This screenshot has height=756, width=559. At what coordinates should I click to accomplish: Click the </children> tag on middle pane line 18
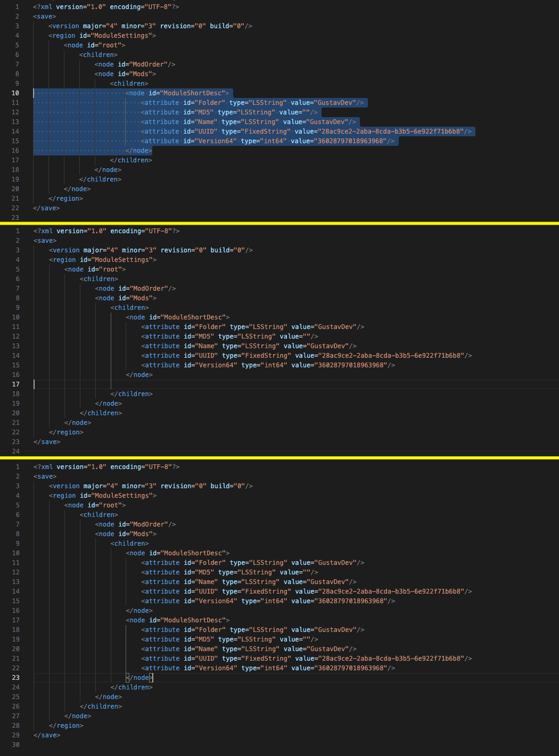(131, 394)
